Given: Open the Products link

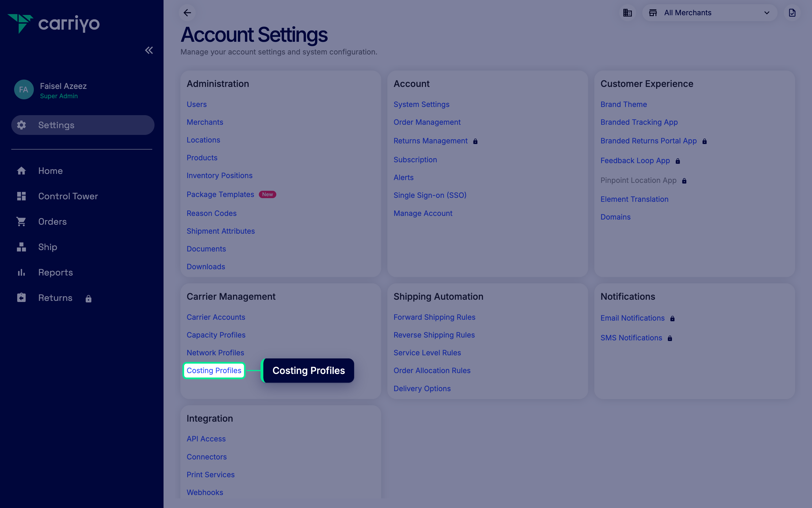Looking at the screenshot, I should 202,158.
